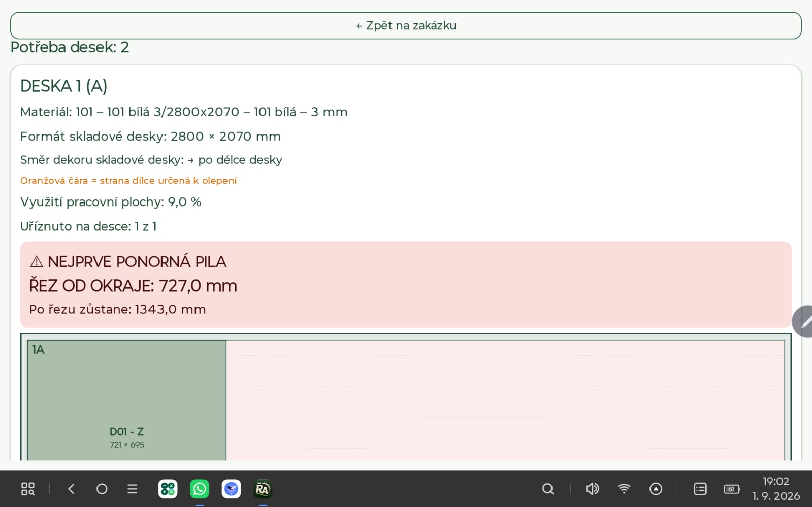Open the volume speaker control
Image resolution: width=812 pixels, height=507 pixels.
click(592, 489)
